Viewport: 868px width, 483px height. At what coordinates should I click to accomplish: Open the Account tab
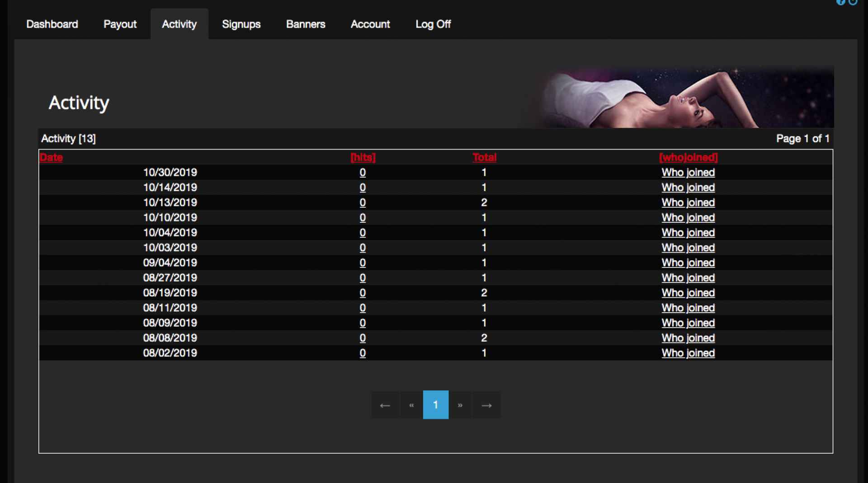370,24
